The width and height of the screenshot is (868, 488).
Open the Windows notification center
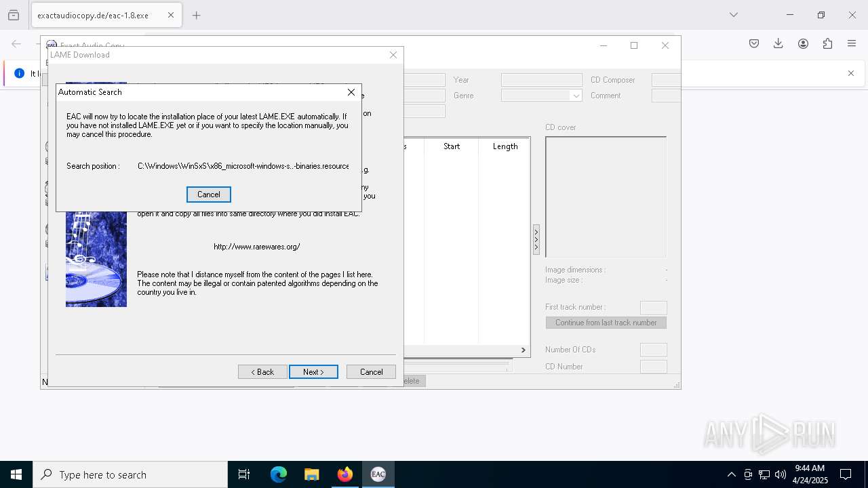point(846,474)
